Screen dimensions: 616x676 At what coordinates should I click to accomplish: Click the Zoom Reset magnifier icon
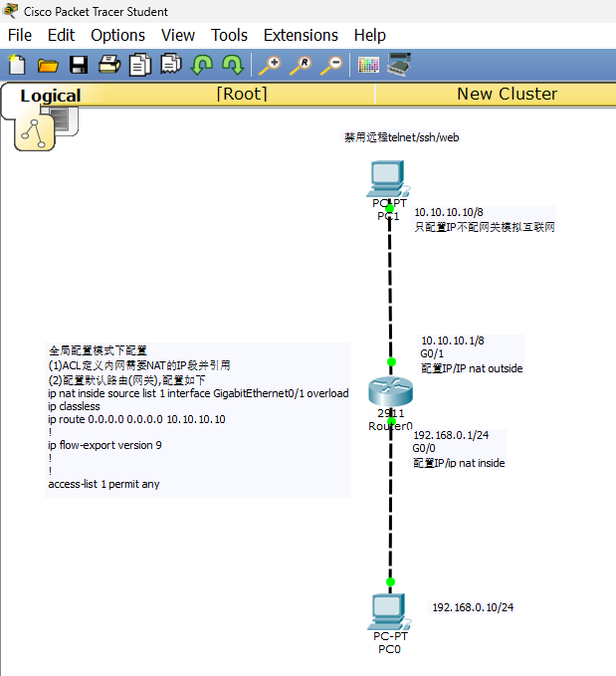click(x=301, y=65)
